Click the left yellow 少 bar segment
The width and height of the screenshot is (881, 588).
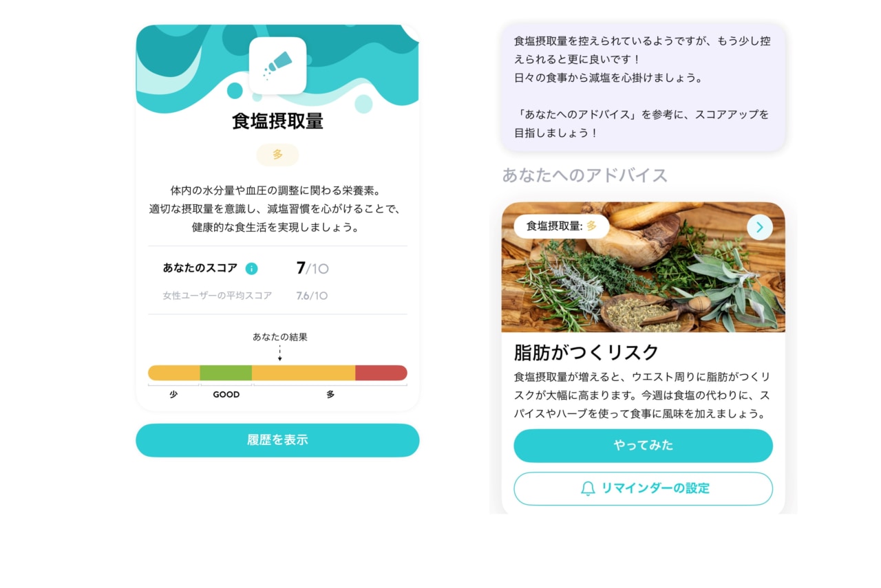(x=174, y=373)
